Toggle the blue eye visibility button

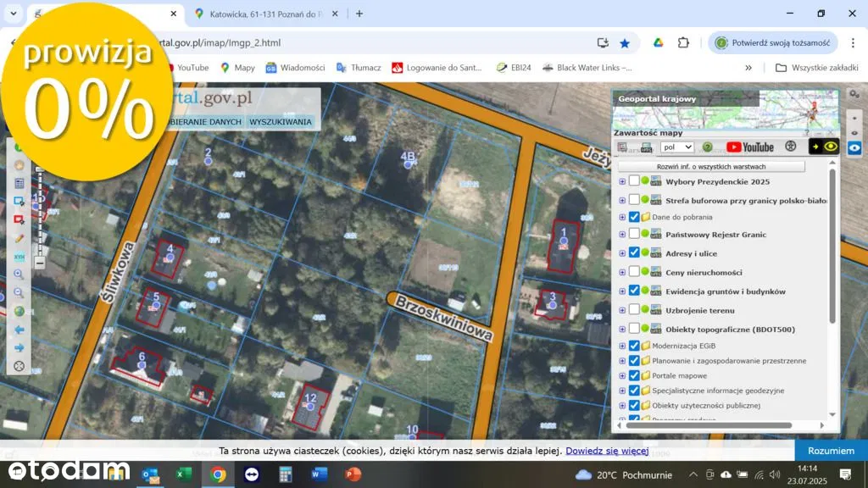tap(854, 147)
